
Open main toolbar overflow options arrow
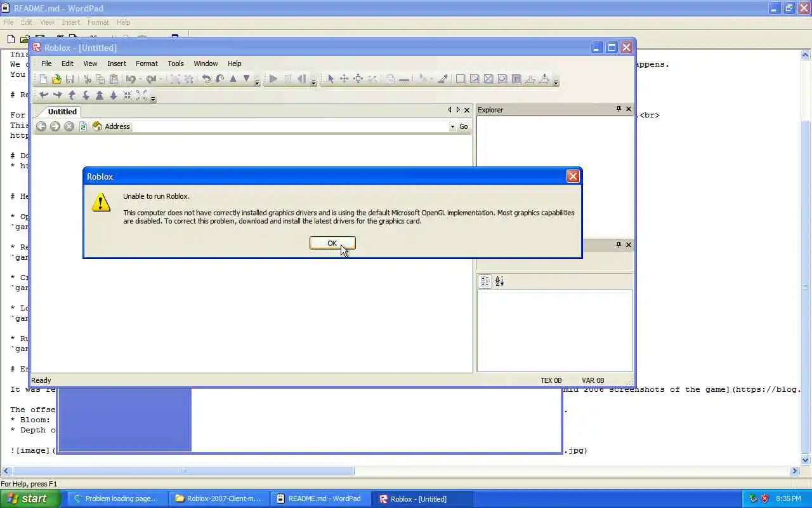click(257, 83)
